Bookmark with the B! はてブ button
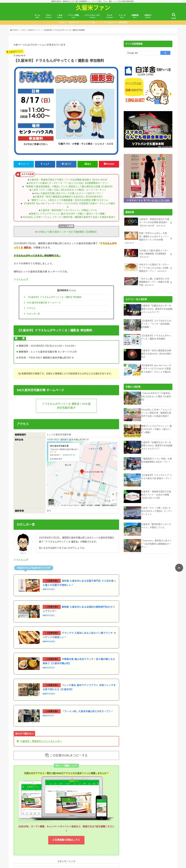The image size is (186, 868). pos(66,164)
